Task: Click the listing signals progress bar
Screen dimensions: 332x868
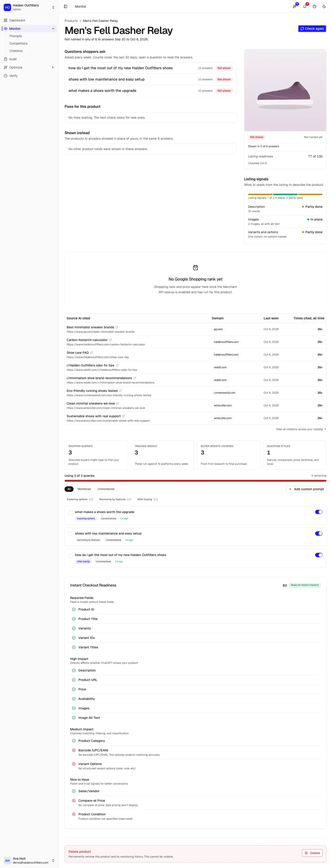Action: pos(285,194)
